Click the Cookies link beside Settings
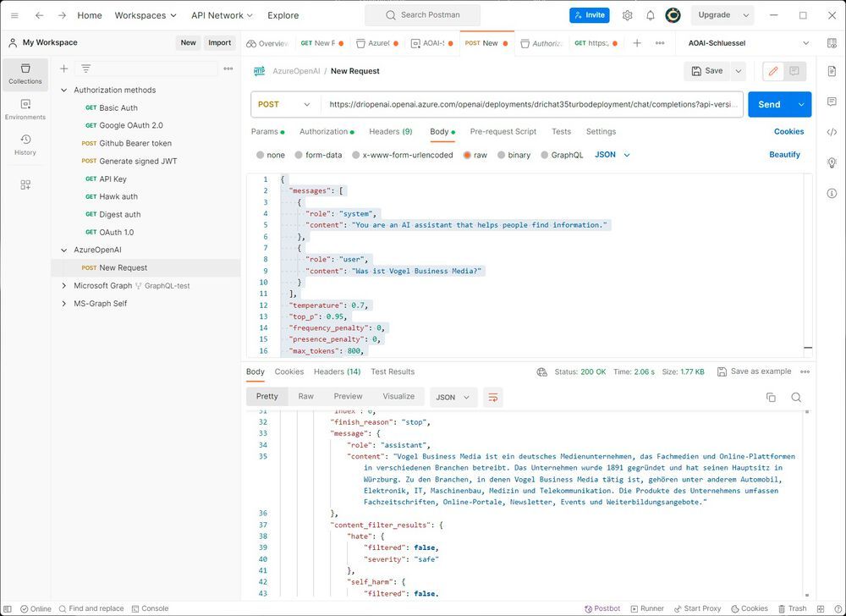The height and width of the screenshot is (616, 846). tap(788, 132)
